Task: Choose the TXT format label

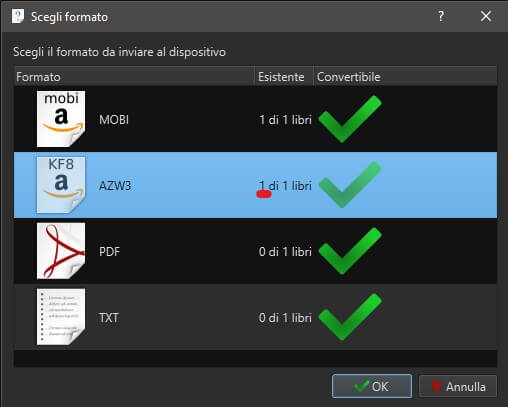Action: tap(109, 317)
